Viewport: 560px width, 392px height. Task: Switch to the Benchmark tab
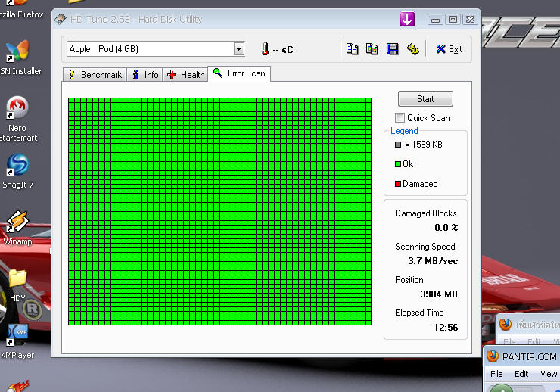tap(95, 75)
